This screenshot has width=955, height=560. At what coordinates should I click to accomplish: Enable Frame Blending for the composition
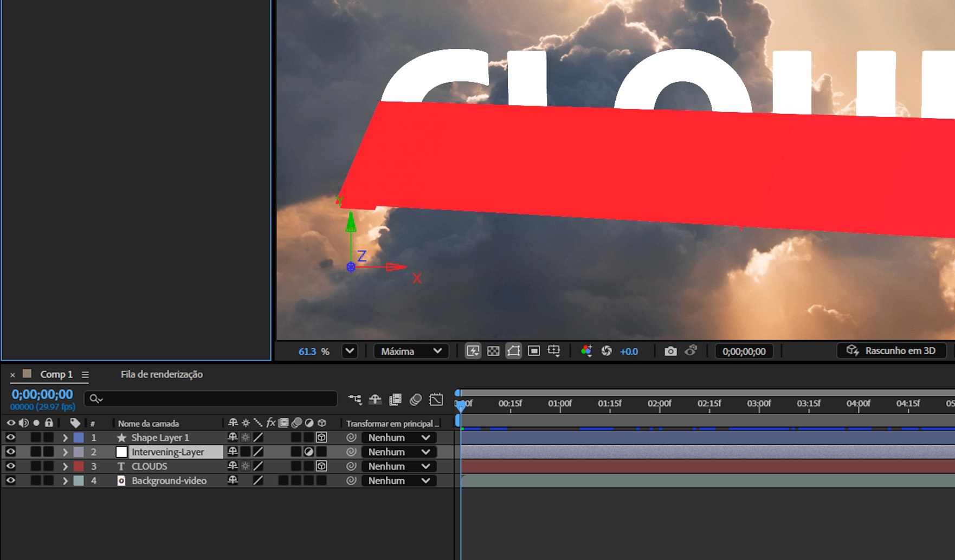[x=395, y=400]
